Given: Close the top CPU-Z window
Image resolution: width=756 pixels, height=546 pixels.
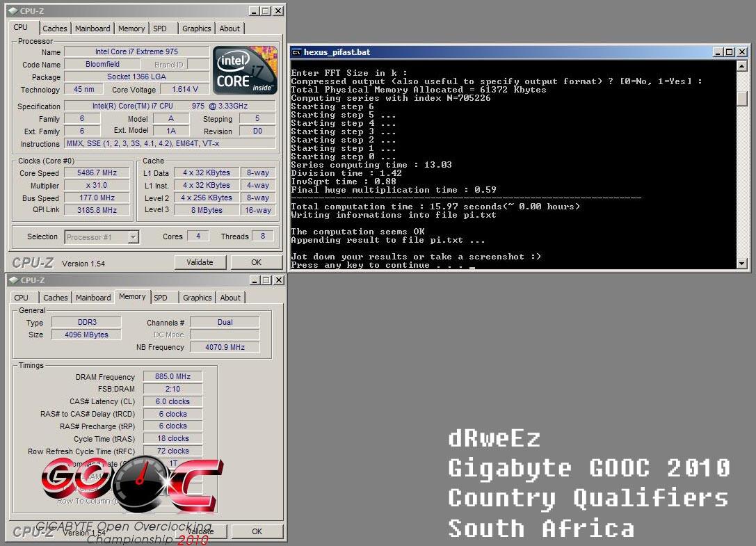Looking at the screenshot, I should [278, 10].
